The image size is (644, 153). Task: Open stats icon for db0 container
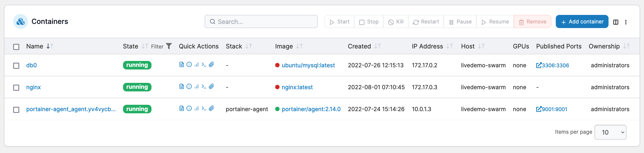click(x=197, y=65)
